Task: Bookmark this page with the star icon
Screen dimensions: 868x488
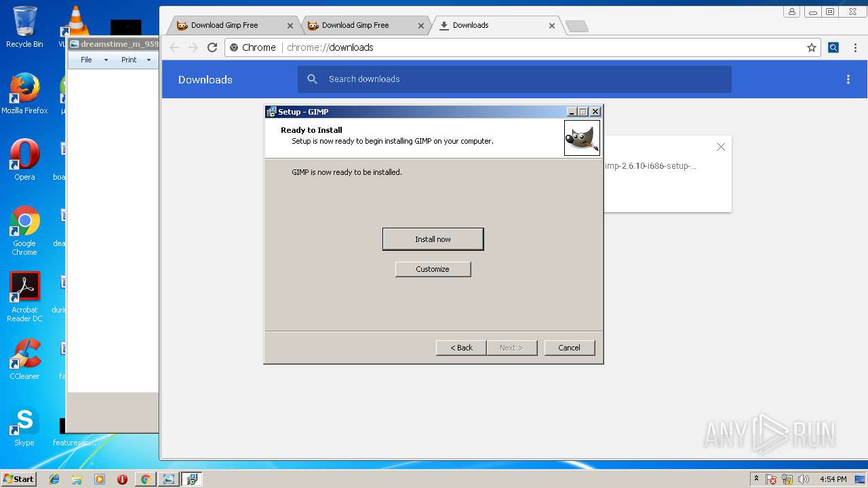Action: [811, 47]
